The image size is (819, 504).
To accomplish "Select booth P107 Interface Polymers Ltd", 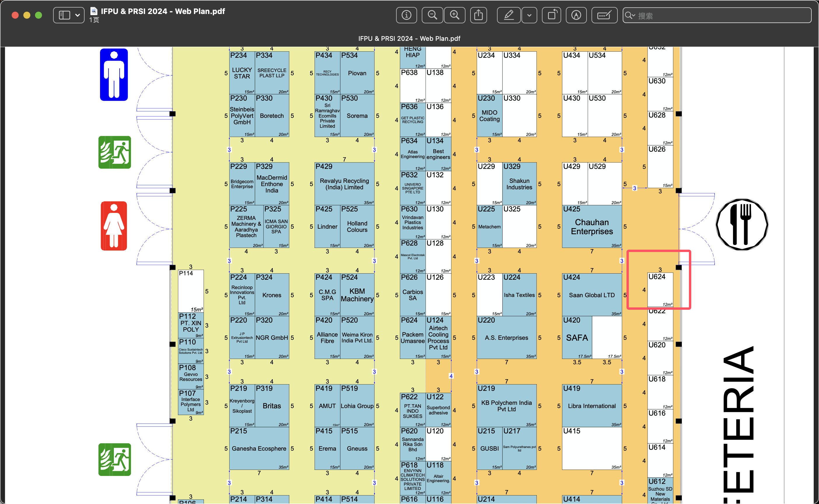I will pos(191,402).
